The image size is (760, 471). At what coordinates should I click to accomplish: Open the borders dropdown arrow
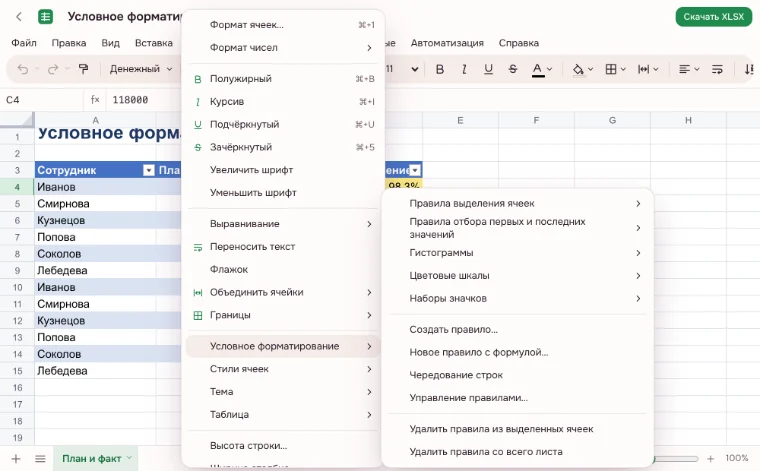623,69
